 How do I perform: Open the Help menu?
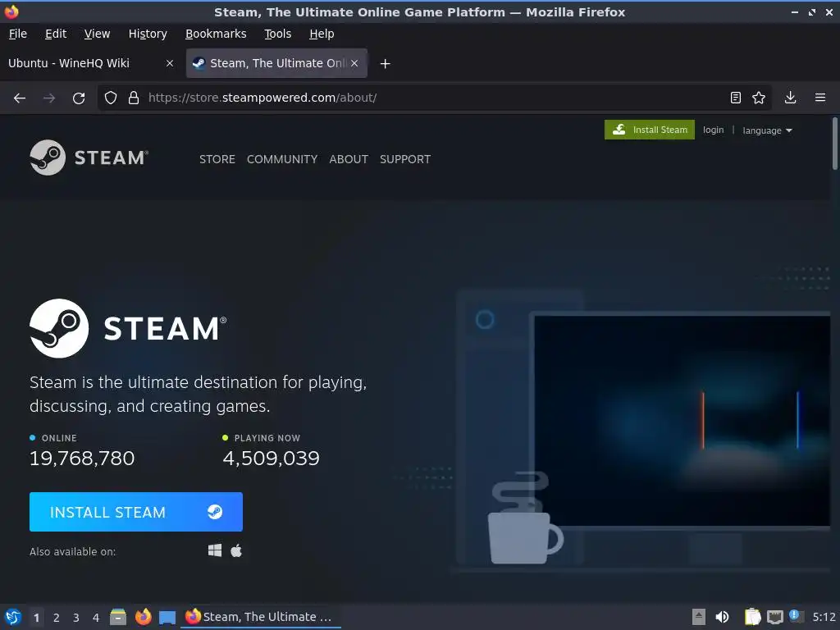tap(322, 34)
